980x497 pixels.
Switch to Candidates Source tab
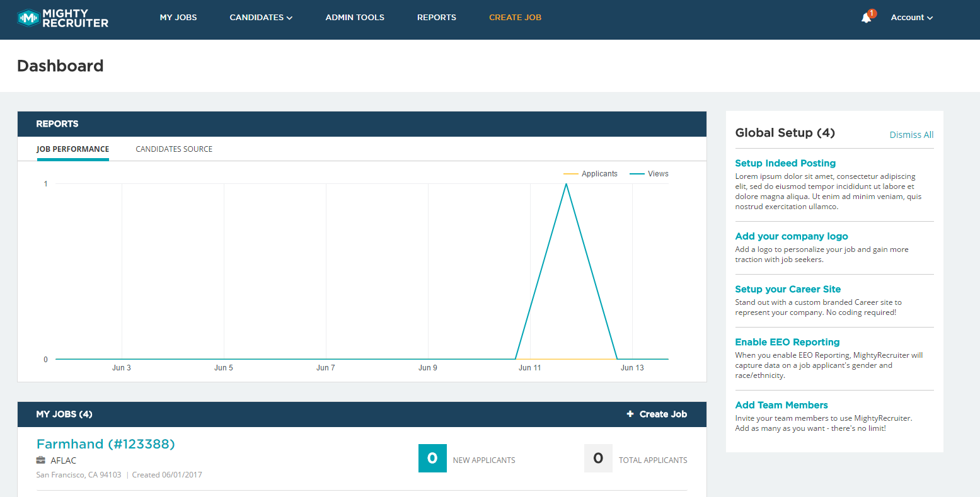[x=174, y=149]
